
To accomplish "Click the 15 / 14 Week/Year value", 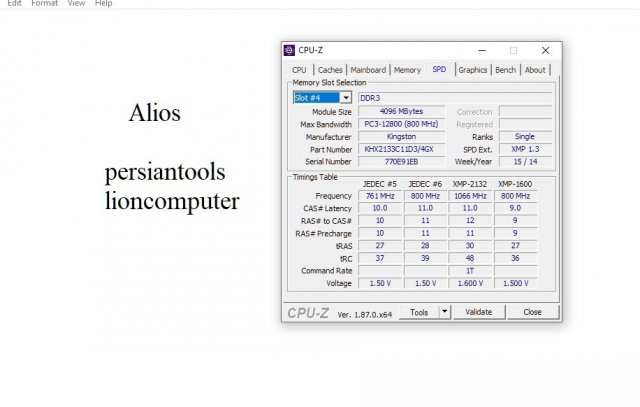I will pos(525,162).
